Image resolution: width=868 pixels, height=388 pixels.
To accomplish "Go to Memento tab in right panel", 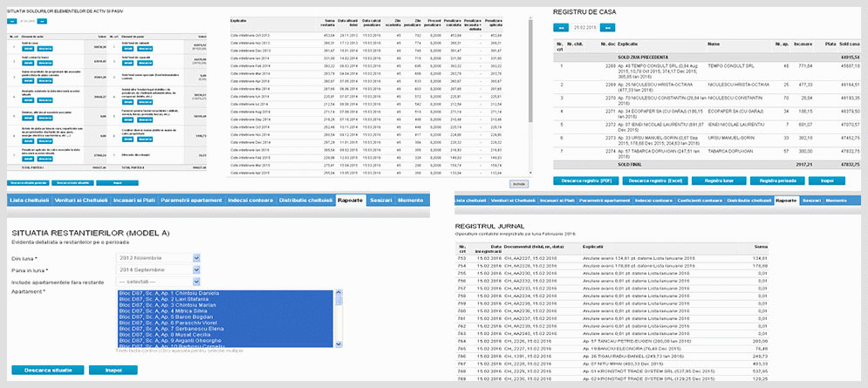I will click(837, 200).
